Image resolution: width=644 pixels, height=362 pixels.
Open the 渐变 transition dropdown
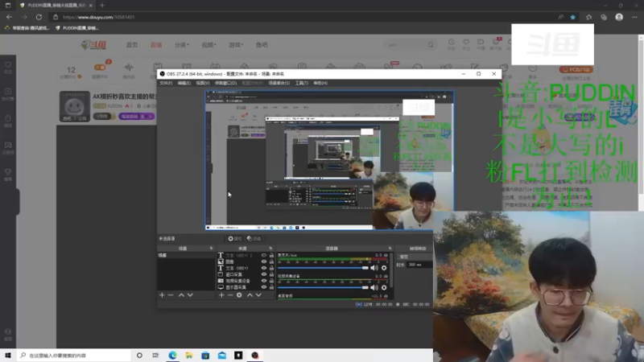pos(415,257)
